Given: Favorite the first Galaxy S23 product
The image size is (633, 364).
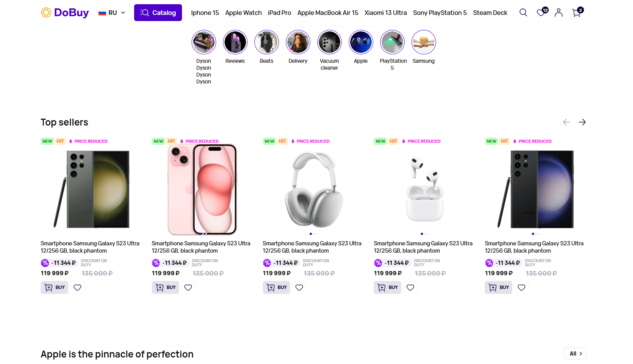Looking at the screenshot, I should pyautogui.click(x=77, y=287).
